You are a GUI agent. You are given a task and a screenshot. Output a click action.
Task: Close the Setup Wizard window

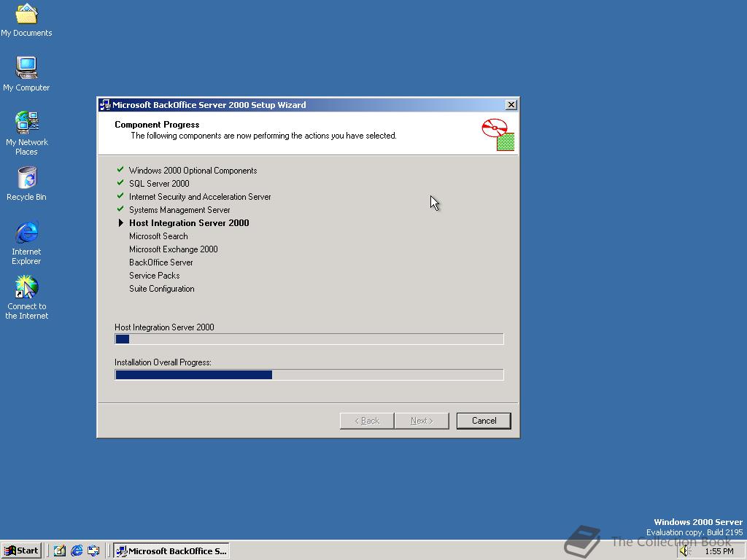[x=511, y=105]
